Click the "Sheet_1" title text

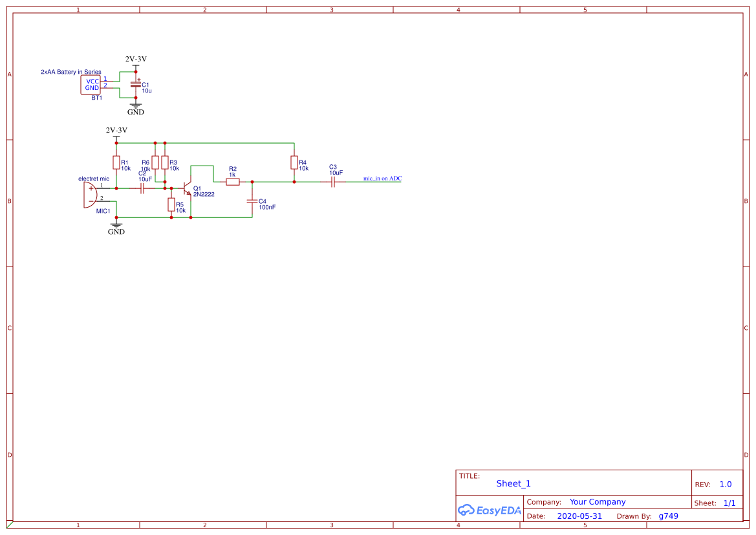[x=513, y=483]
